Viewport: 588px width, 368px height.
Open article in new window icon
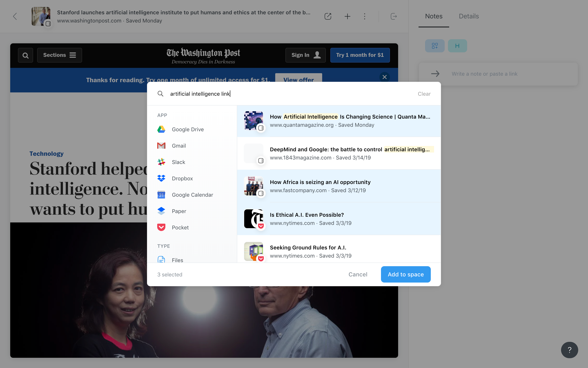(328, 16)
